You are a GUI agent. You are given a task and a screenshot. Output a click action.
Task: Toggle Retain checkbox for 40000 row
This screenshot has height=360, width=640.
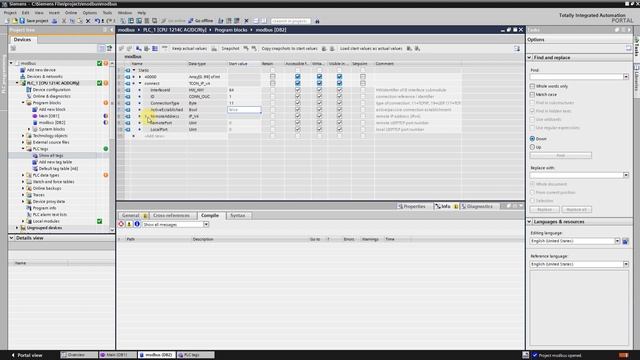click(x=273, y=77)
